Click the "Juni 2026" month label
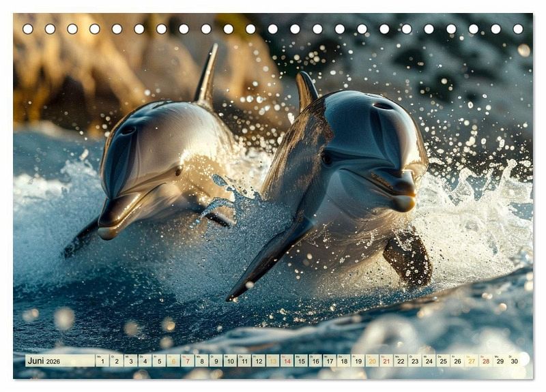The width and height of the screenshot is (546, 392). tap(44, 361)
